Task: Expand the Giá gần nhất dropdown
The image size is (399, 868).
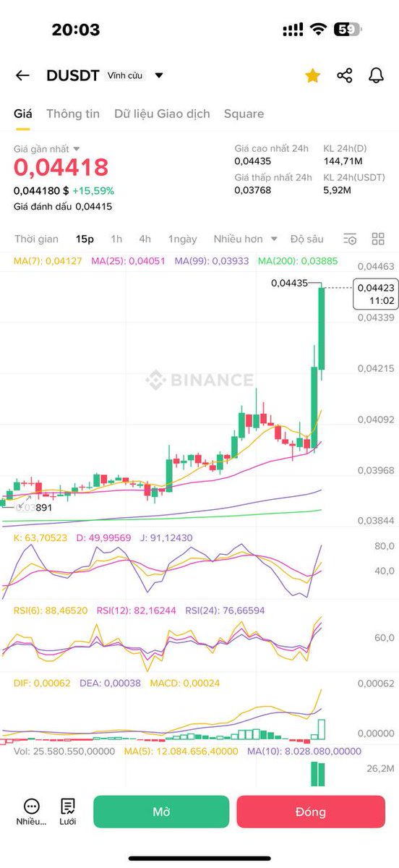Action: 47,148
